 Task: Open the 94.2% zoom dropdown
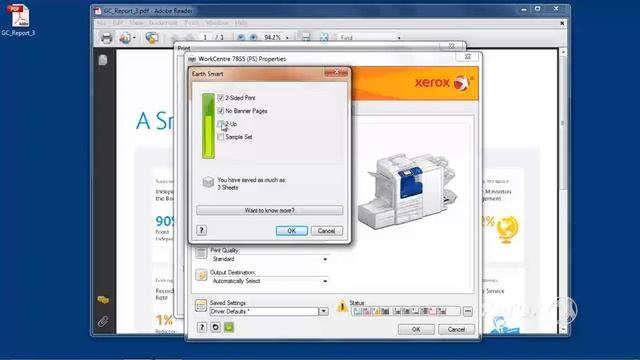pos(287,38)
